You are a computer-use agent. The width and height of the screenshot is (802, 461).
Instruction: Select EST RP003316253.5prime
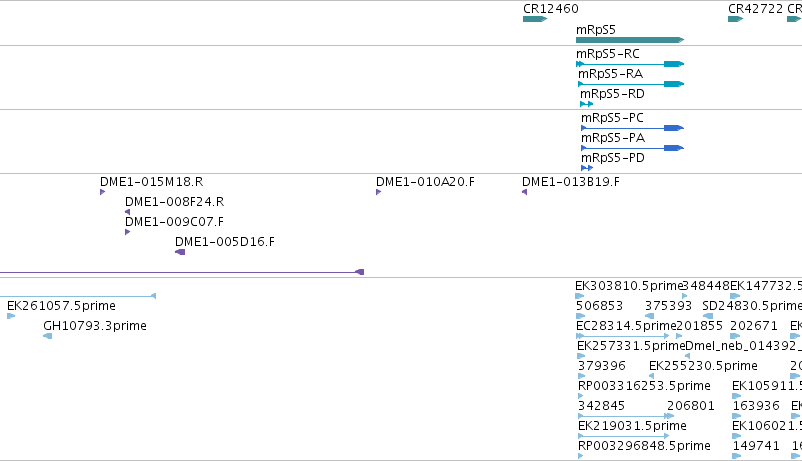[x=581, y=396]
